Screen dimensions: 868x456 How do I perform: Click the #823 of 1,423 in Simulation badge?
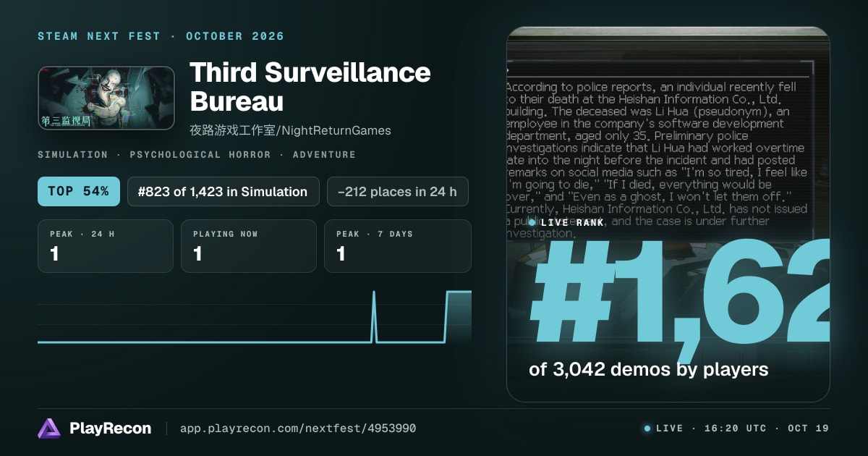(224, 192)
